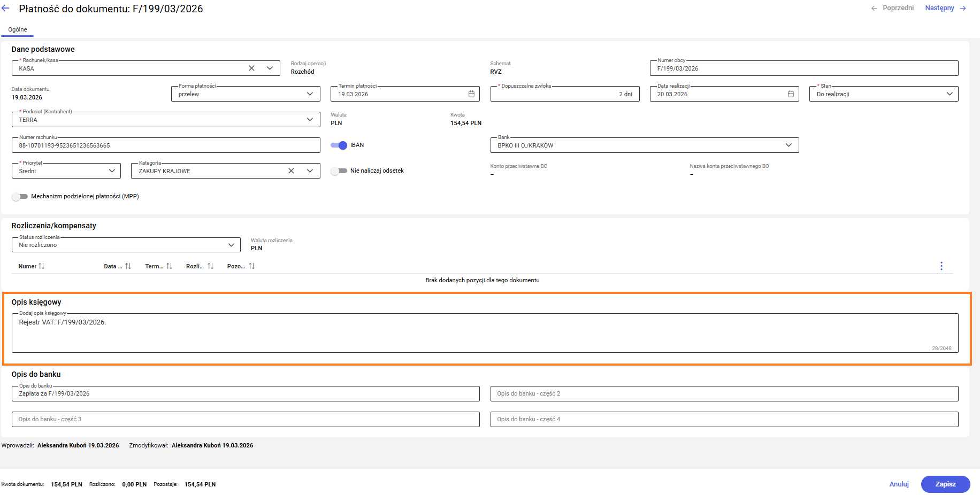Click into the Opis do banku - część 2 field
Screen dimensions: 980x495
tap(724, 394)
